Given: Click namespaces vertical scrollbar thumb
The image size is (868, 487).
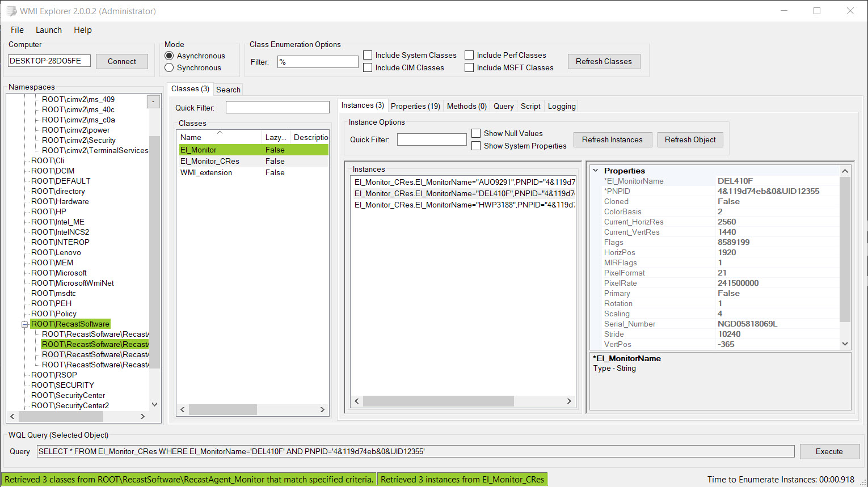Looking at the screenshot, I should point(155,252).
